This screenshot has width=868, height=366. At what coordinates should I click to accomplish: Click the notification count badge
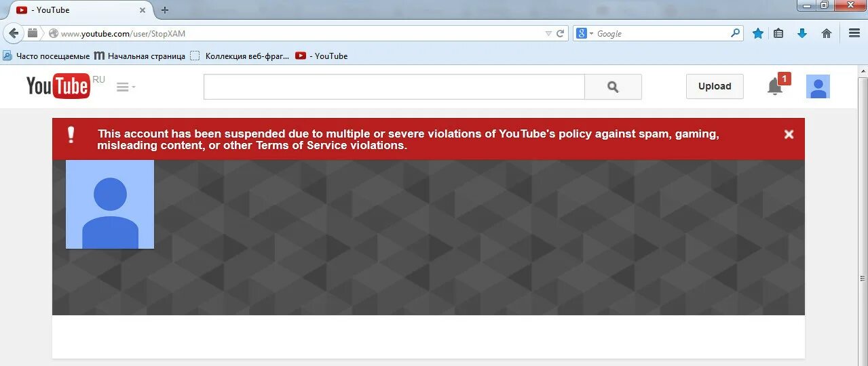[784, 79]
